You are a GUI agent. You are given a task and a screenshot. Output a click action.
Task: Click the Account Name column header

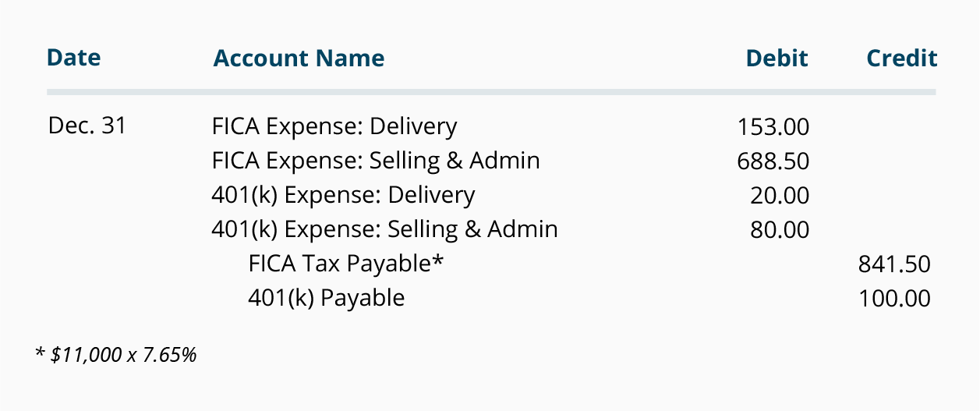click(x=299, y=58)
